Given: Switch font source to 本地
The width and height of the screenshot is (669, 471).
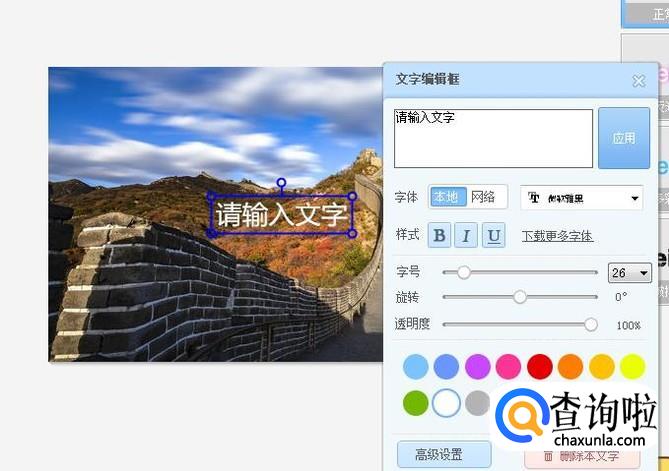Looking at the screenshot, I should (448, 197).
